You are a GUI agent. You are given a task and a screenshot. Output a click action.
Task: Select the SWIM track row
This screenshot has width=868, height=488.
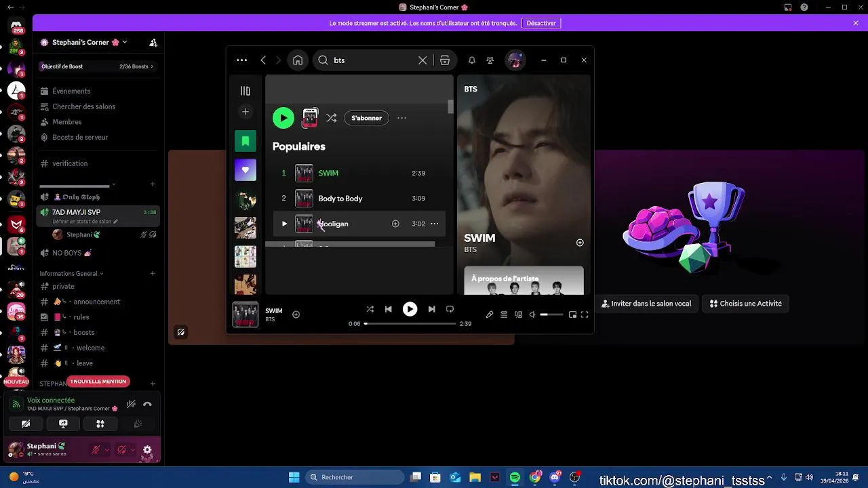[x=359, y=173]
